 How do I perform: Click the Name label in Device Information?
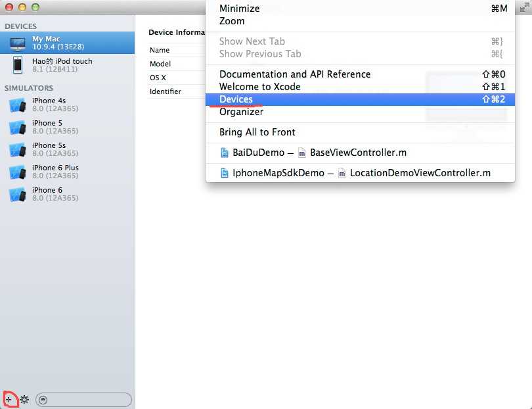[x=160, y=50]
